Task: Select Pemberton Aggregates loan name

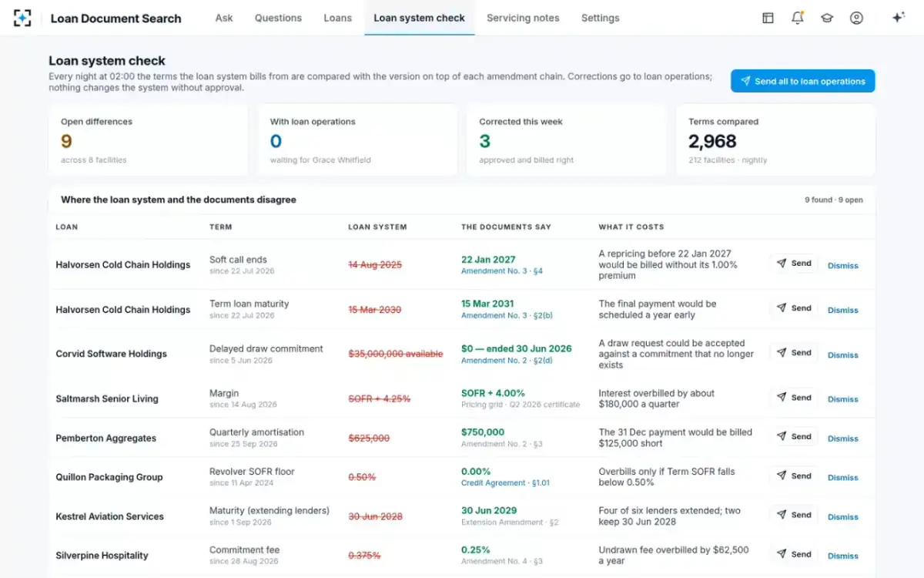Action: coord(105,438)
